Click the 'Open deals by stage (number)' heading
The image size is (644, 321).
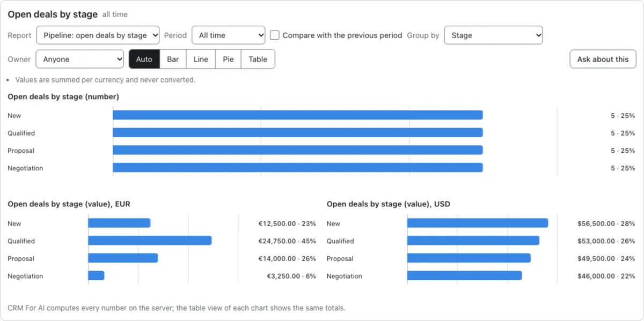[x=63, y=97]
